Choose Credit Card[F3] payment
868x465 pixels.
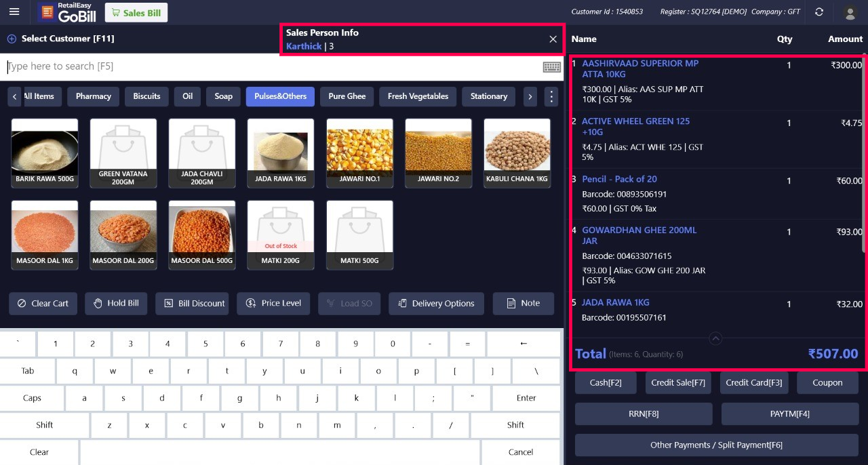tap(754, 383)
